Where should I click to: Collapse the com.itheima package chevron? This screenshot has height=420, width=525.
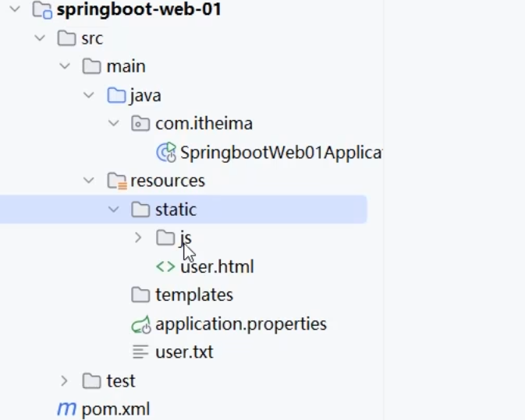(x=114, y=124)
